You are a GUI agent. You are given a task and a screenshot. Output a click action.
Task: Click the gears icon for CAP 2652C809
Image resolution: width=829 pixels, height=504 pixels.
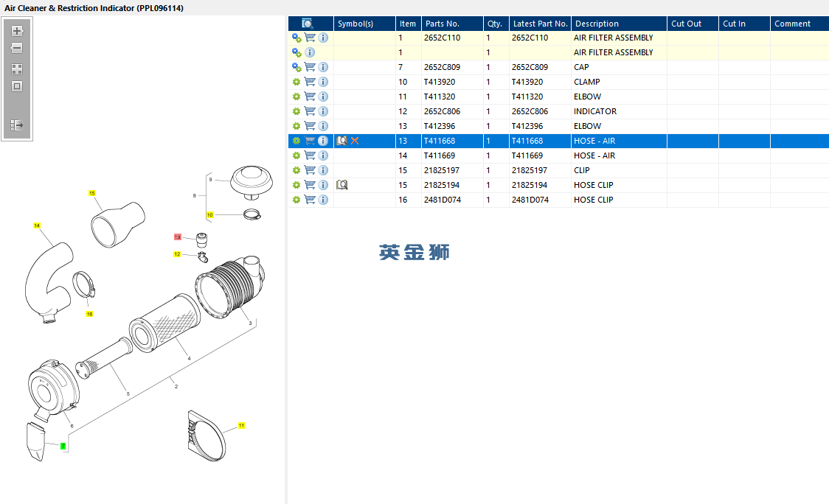[x=296, y=67]
